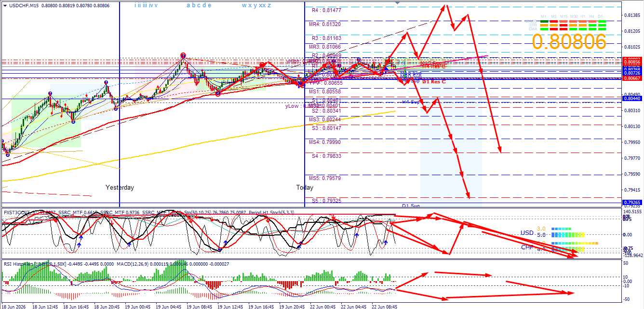The width and height of the screenshot is (644, 309).
Task: Click the MS1: 0.80558 pivot label
Action: click(x=325, y=91)
